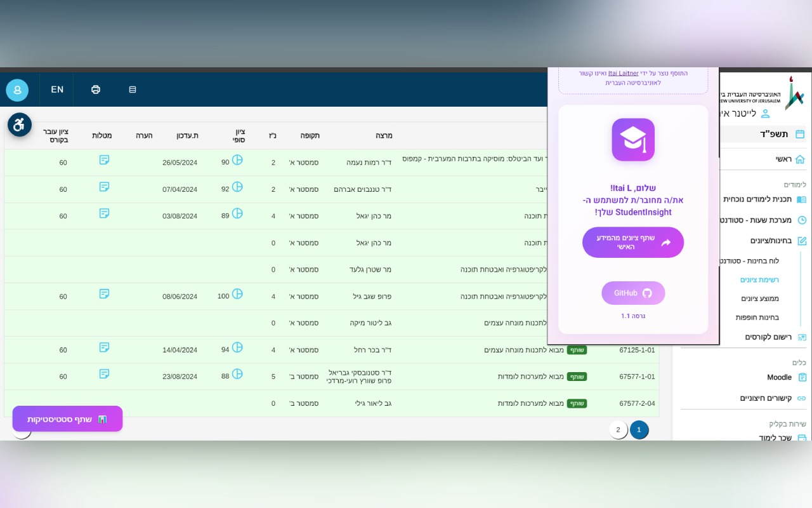Click lecturer name ד"ר בכר רחל
The height and width of the screenshot is (508, 812).
tap(372, 350)
